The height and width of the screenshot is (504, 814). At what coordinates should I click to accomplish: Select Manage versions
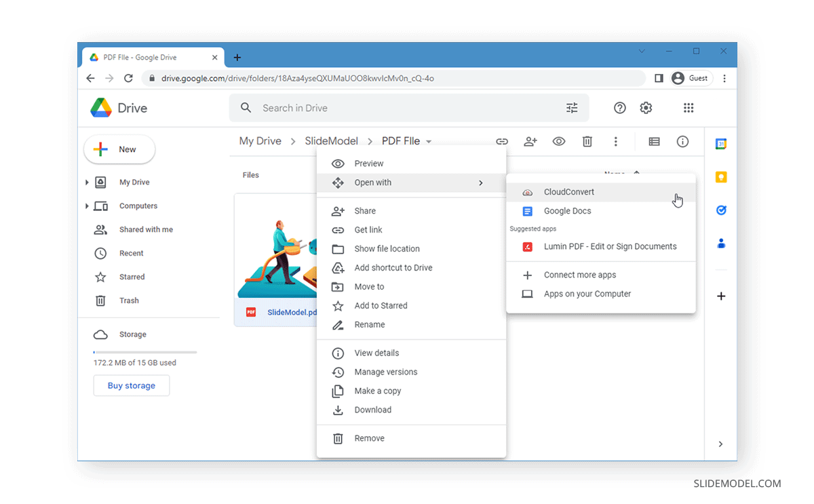coord(411,372)
